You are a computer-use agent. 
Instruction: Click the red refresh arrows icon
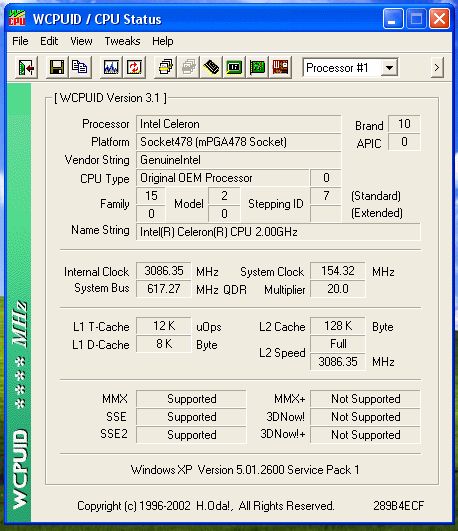134,67
